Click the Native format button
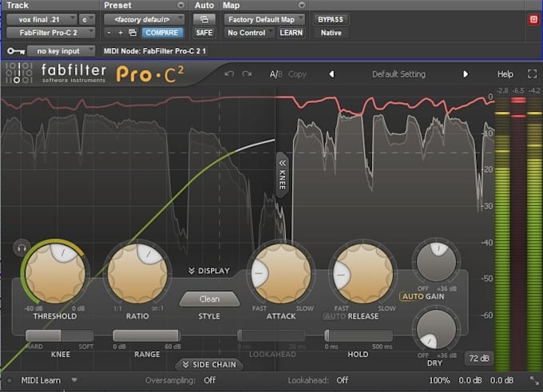Viewport: 543px width, 392px height. [331, 33]
